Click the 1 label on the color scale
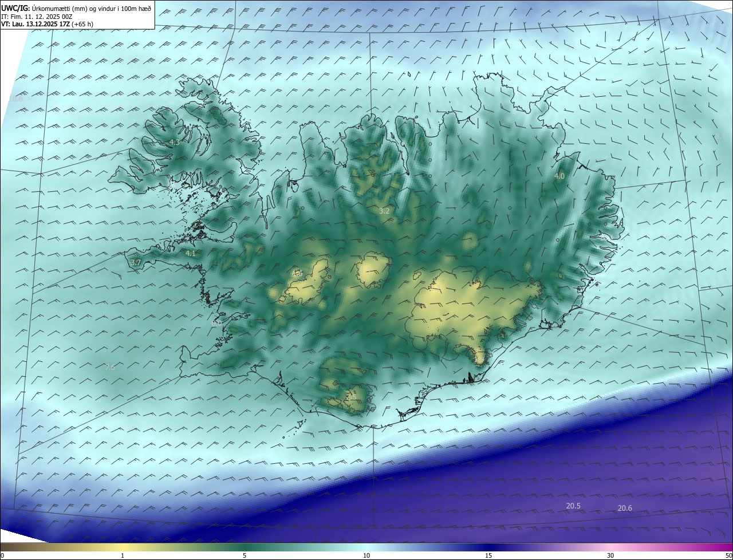This screenshot has width=733, height=560. [123, 555]
